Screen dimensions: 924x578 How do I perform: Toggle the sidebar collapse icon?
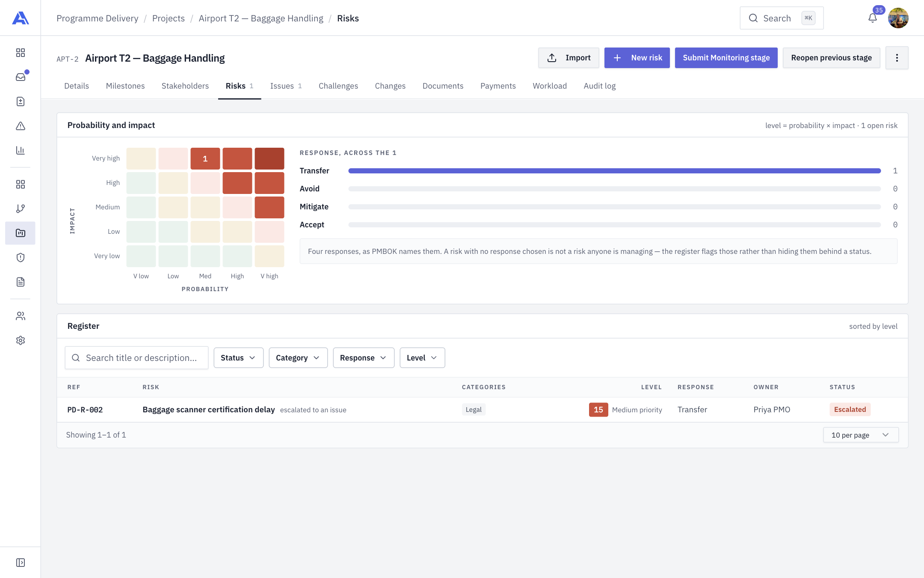click(x=20, y=563)
